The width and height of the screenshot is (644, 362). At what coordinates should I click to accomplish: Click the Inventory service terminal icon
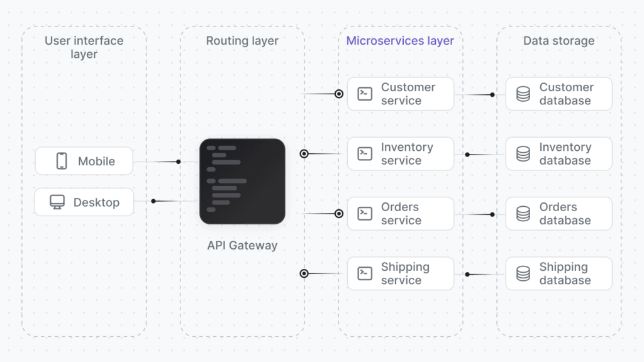tap(364, 153)
